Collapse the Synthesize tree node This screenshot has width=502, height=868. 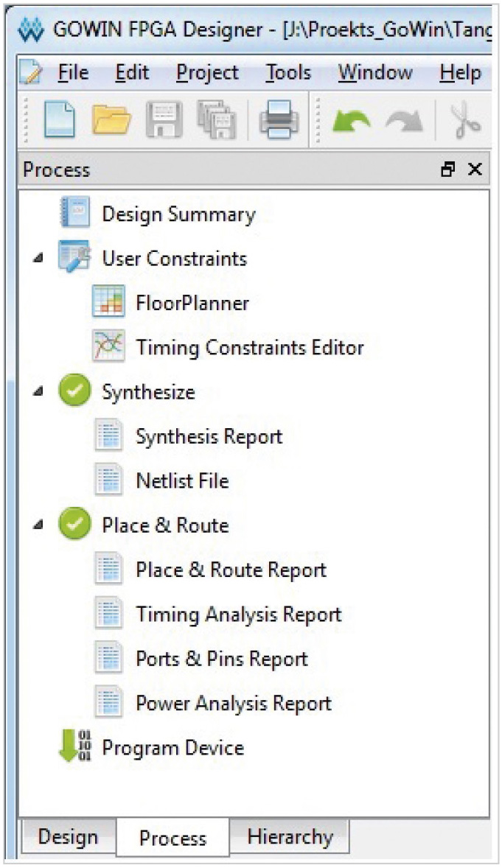[x=37, y=392]
